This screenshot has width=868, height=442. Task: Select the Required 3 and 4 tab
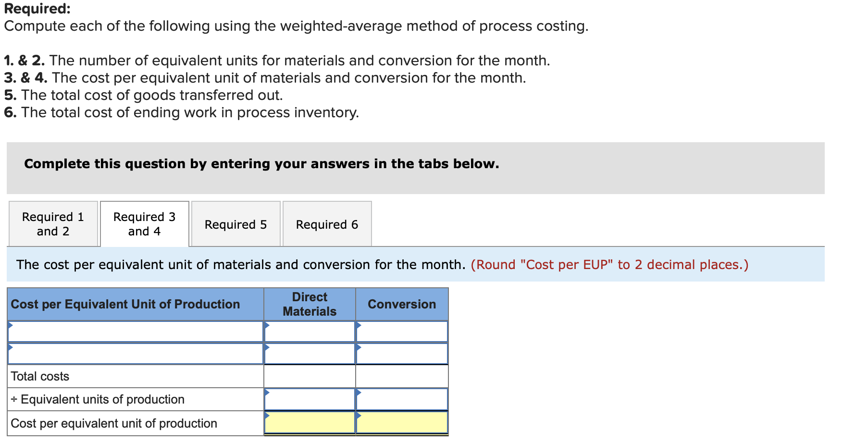(144, 224)
